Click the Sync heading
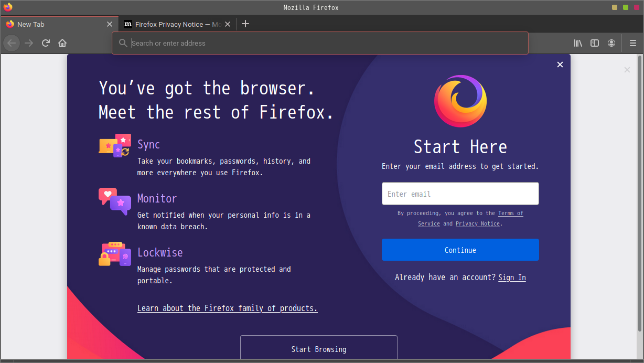 [148, 144]
